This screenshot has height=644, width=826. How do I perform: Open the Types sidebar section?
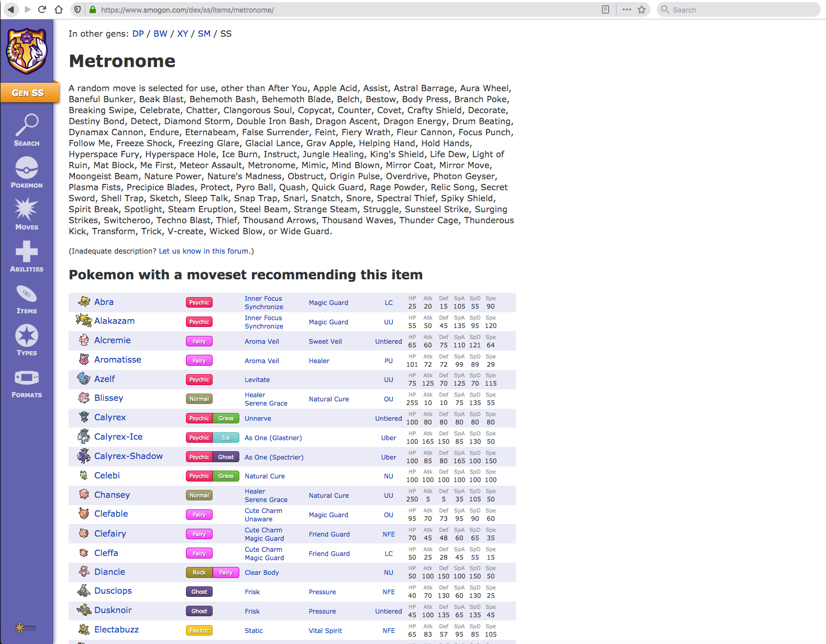tap(27, 340)
